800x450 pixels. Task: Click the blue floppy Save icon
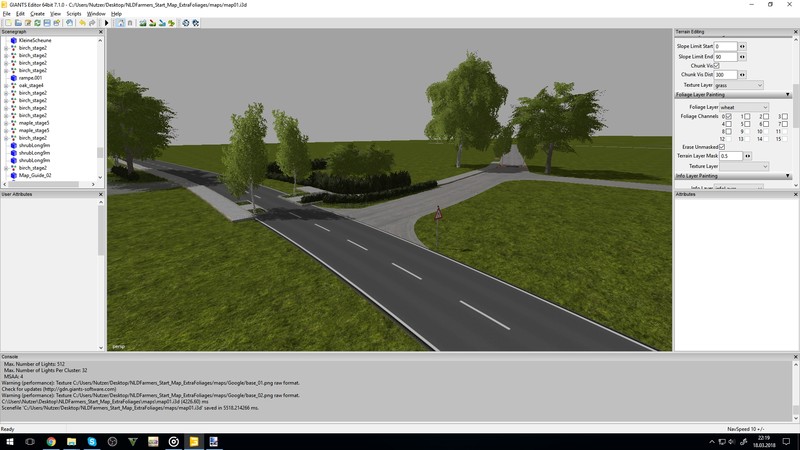[47, 23]
